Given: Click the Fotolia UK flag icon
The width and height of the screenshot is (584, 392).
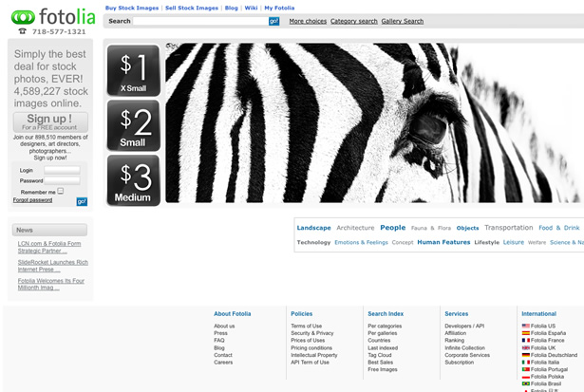Looking at the screenshot, I should coord(525,347).
